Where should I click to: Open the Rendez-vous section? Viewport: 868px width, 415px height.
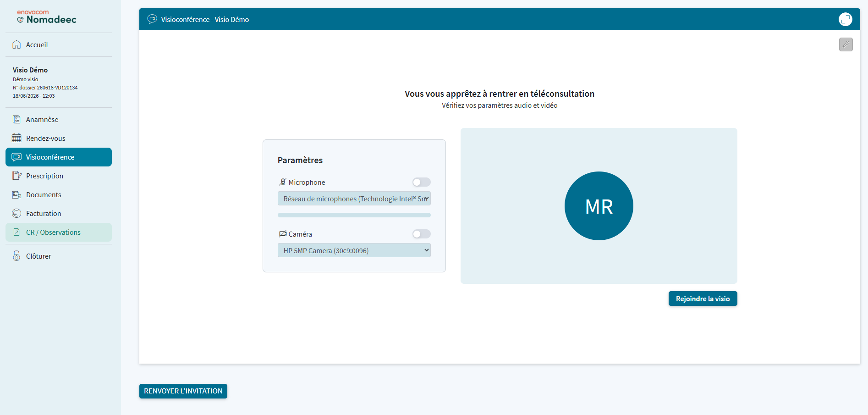(59, 138)
